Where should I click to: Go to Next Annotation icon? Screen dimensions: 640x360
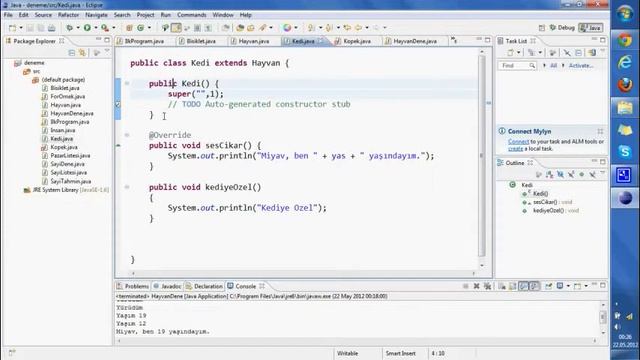pos(311,28)
